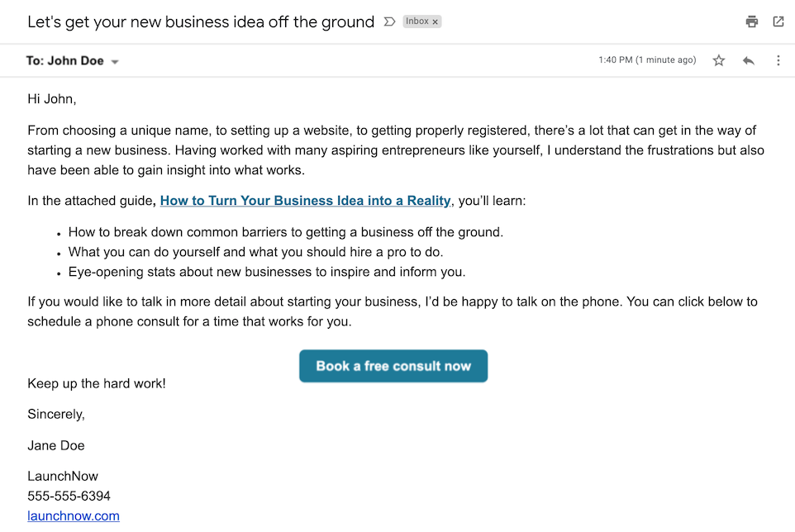Click the "Eye-opening stats" bullet point
795x532 pixels.
[266, 272]
